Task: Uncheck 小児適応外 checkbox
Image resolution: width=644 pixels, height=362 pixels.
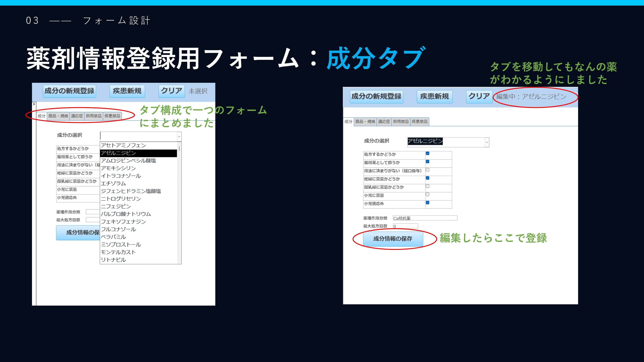Action: point(427,203)
